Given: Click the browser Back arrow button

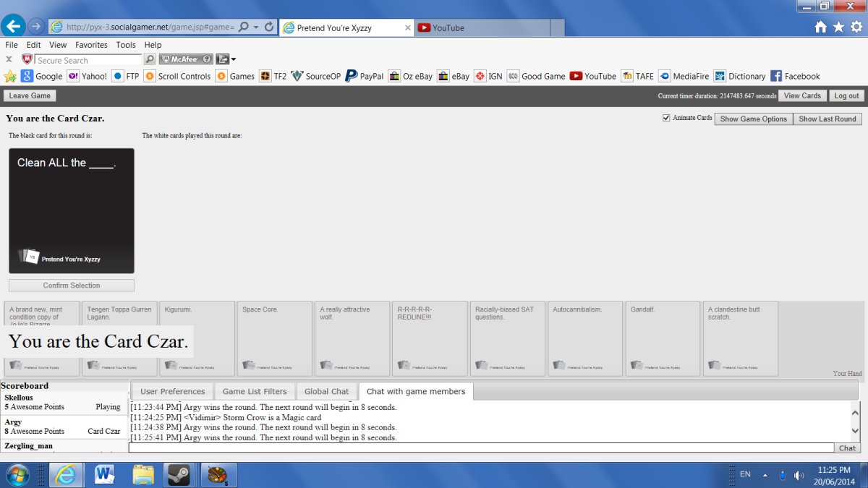Looking at the screenshot, I should coord(12,27).
